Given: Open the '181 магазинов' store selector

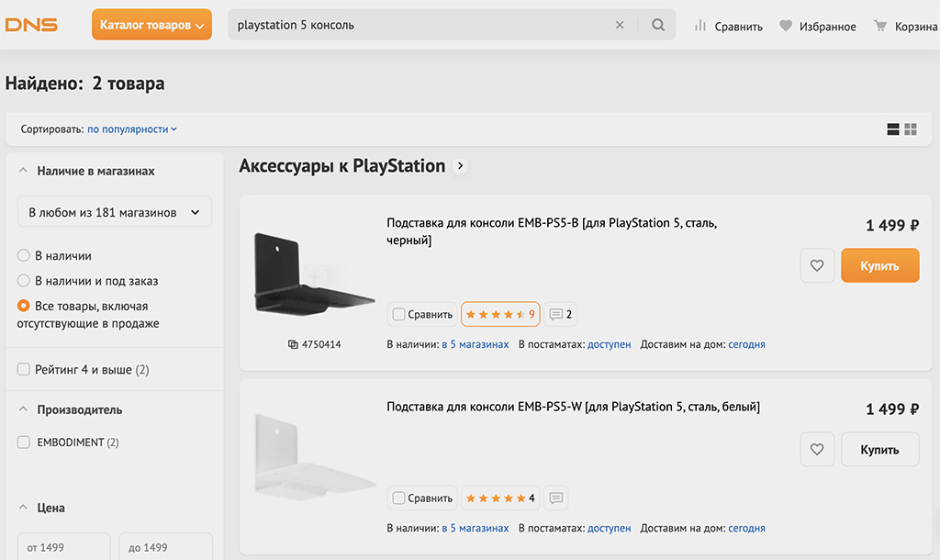Looking at the screenshot, I should 115,212.
